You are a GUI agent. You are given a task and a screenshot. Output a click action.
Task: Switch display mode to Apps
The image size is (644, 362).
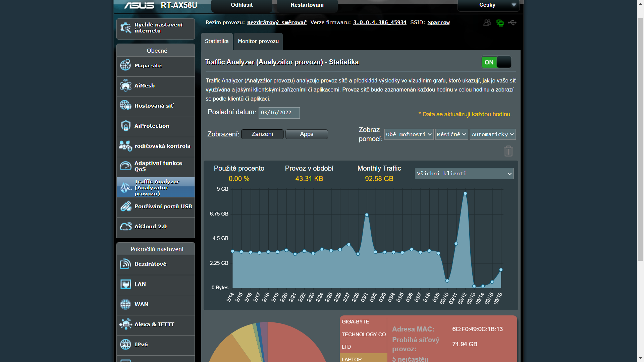pyautogui.click(x=307, y=134)
